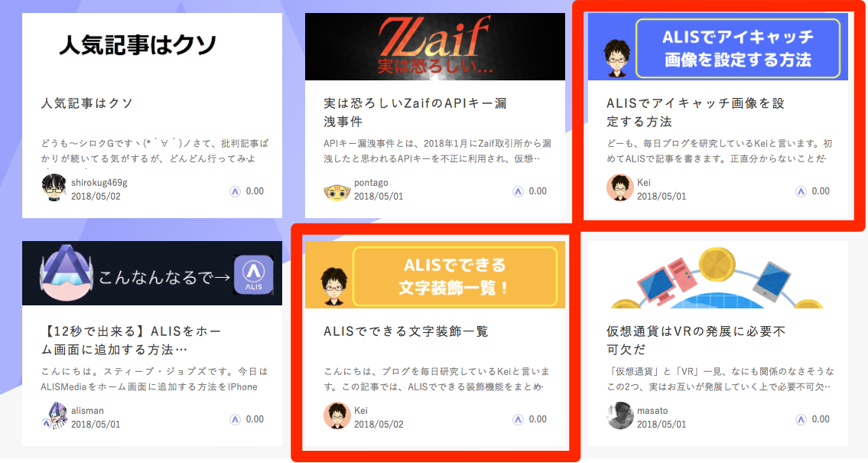Open the ALISでできる文字装飾一覧 yellow banner
The image size is (868, 463).
click(435, 275)
